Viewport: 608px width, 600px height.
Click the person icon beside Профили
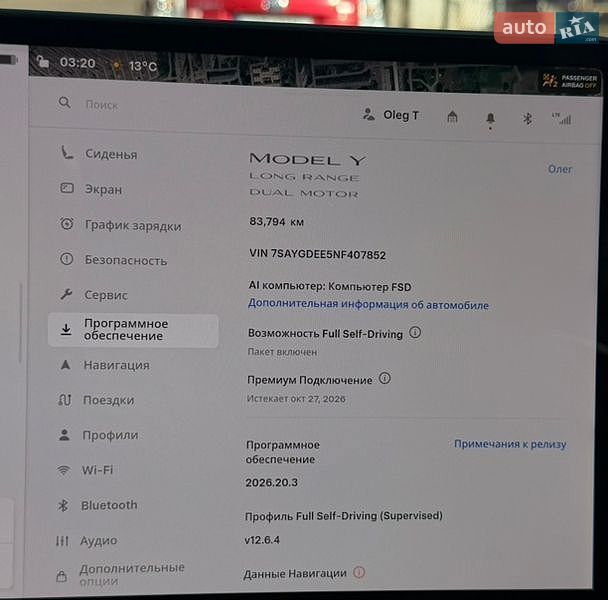[64, 435]
